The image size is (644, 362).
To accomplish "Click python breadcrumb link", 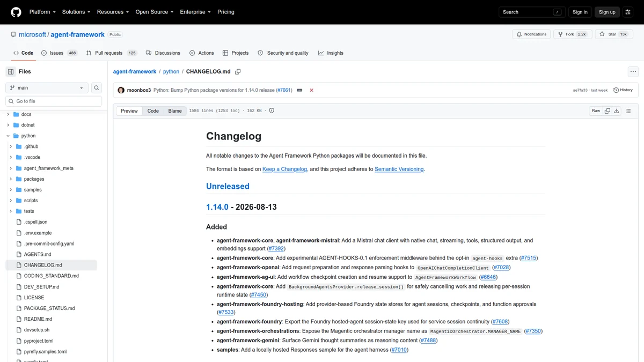I will click(171, 71).
